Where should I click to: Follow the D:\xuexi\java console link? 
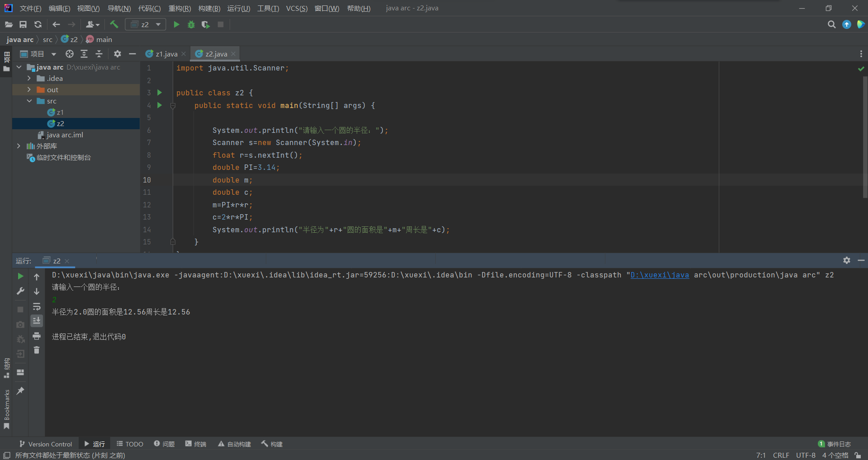point(660,275)
